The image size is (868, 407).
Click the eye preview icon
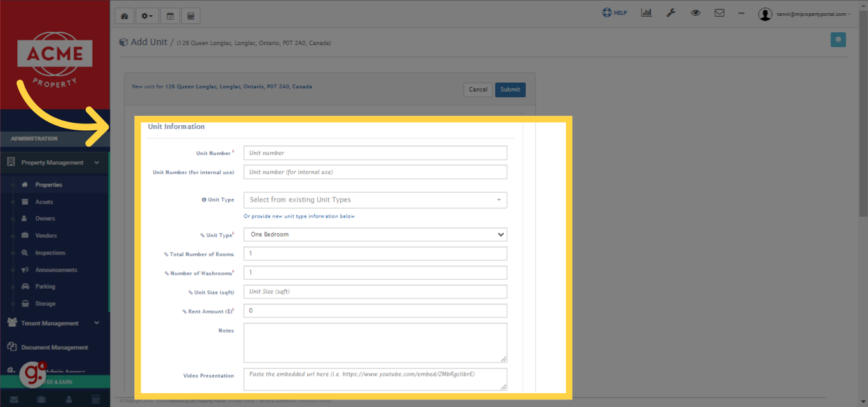[x=695, y=12]
